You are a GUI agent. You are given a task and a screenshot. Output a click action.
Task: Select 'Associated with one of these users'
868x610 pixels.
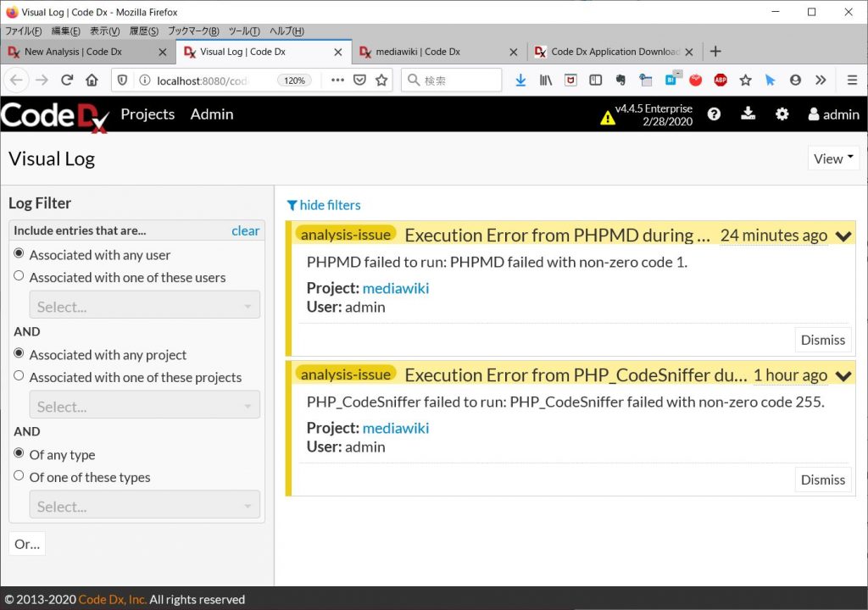pyautogui.click(x=19, y=275)
